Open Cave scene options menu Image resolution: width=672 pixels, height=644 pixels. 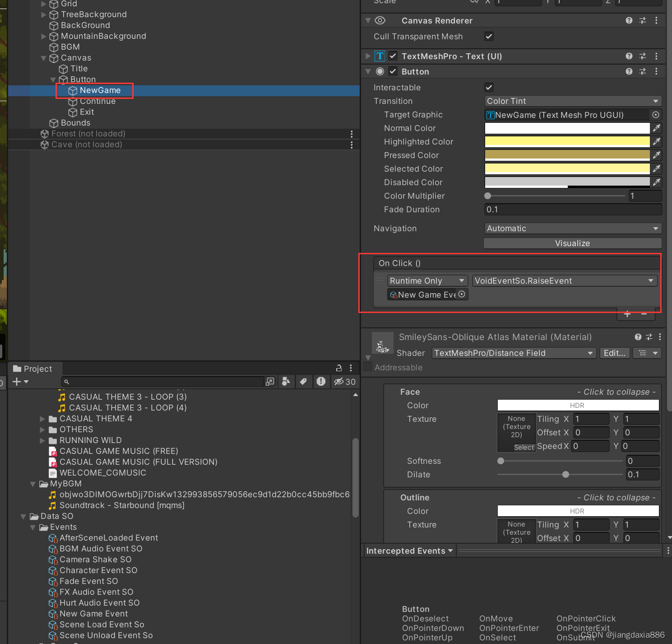click(352, 145)
